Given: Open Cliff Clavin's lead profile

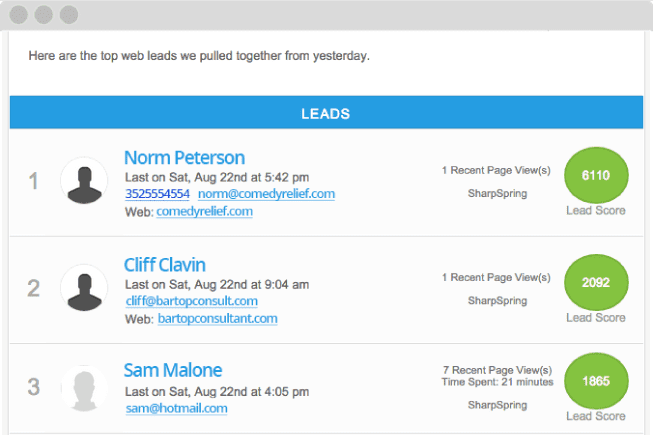Looking at the screenshot, I should click(165, 265).
